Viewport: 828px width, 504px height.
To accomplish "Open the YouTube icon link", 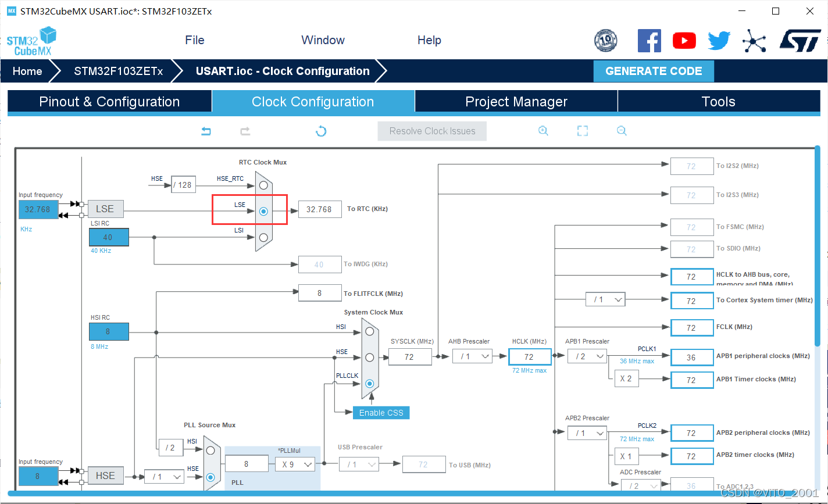I will pos(684,41).
